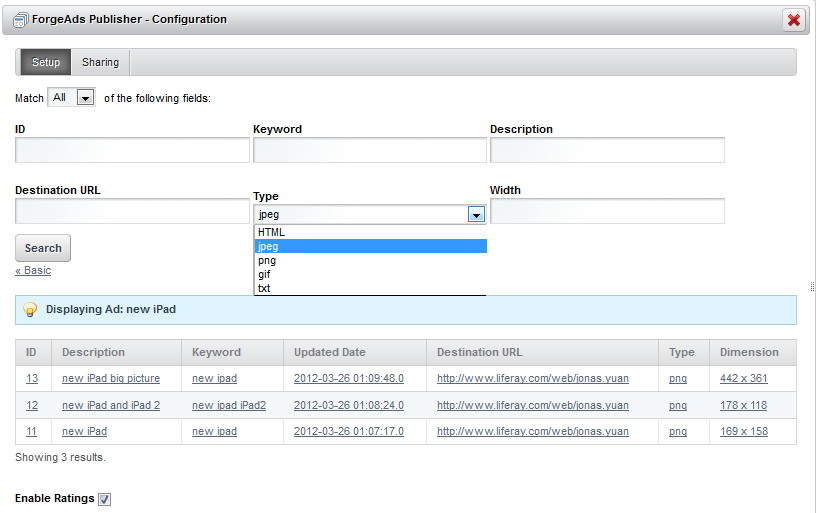Open 'new iPad' description link in row 11
The image size is (816, 513).
(84, 431)
